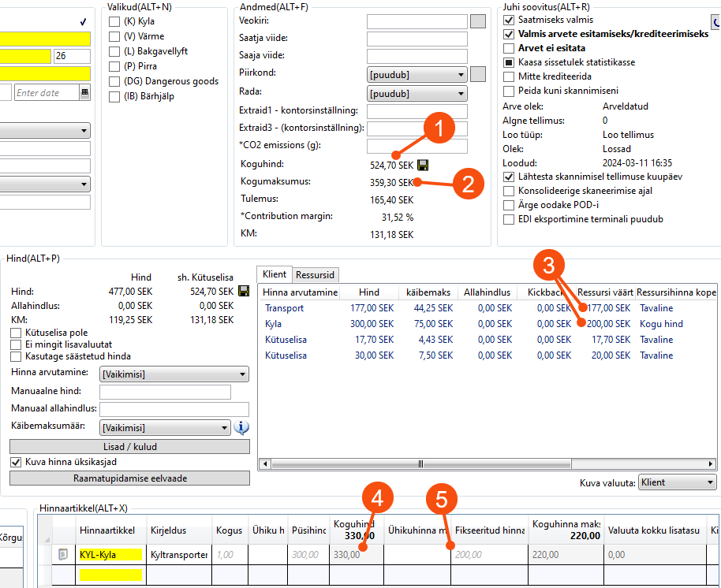
Task: Click the save icon beside Koguhind total
Action: point(423,166)
